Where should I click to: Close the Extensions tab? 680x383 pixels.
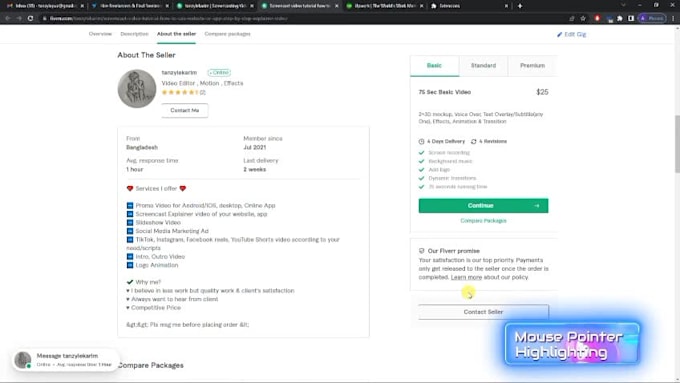click(506, 6)
